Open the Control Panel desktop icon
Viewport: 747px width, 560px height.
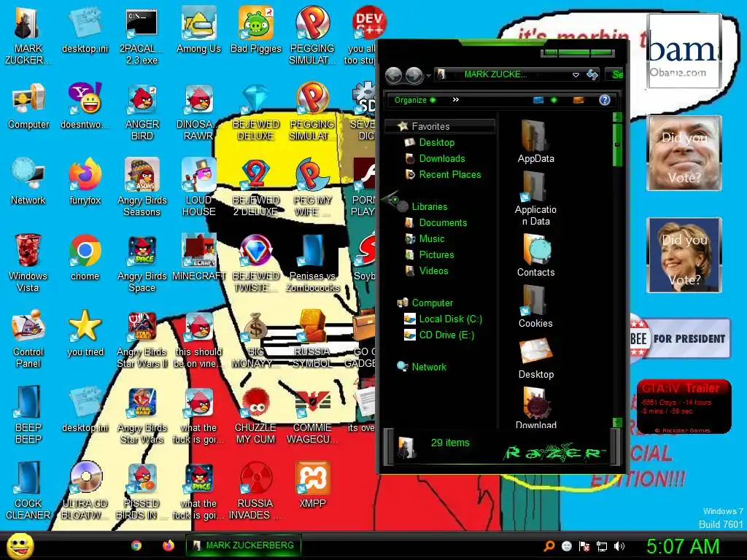tap(28, 340)
